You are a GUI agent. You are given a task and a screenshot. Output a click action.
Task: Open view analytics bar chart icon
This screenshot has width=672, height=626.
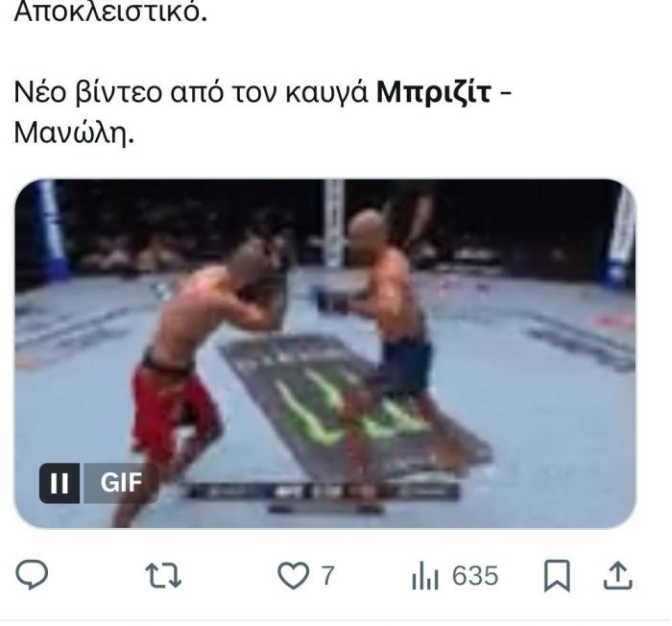tap(425, 575)
